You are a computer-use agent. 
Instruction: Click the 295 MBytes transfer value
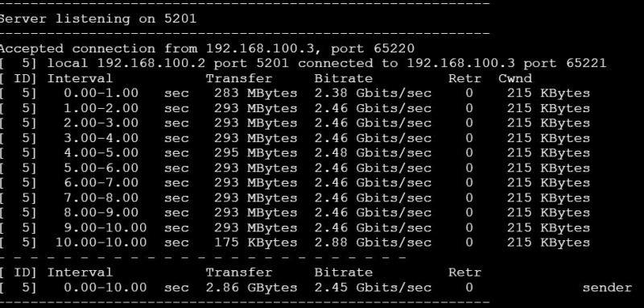[255, 153]
